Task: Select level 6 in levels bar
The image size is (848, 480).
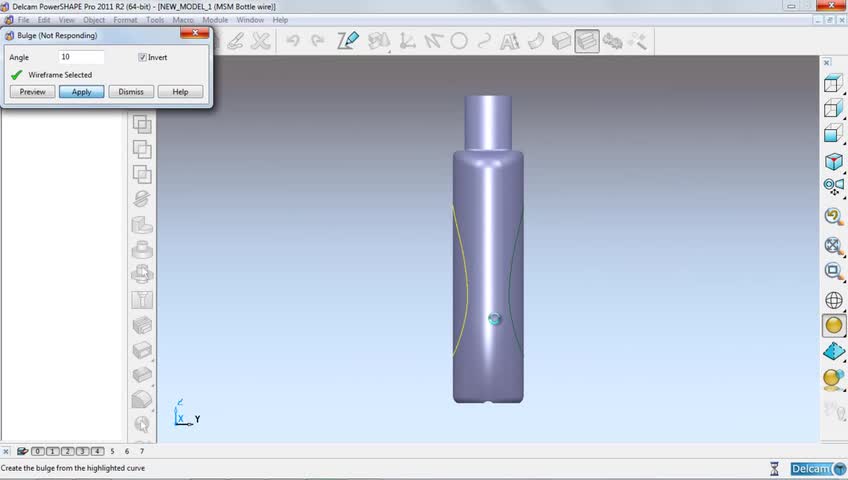Action: (127, 451)
